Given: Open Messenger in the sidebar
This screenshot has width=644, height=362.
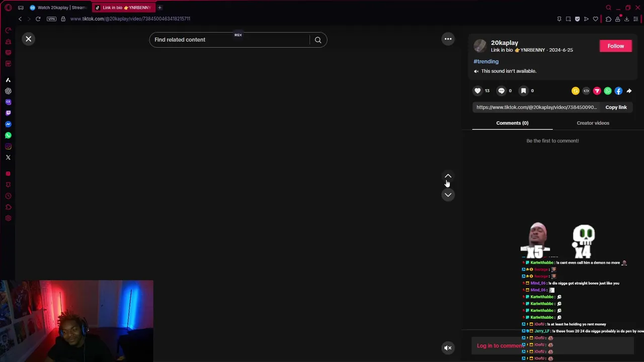Looking at the screenshot, I should (x=8, y=124).
